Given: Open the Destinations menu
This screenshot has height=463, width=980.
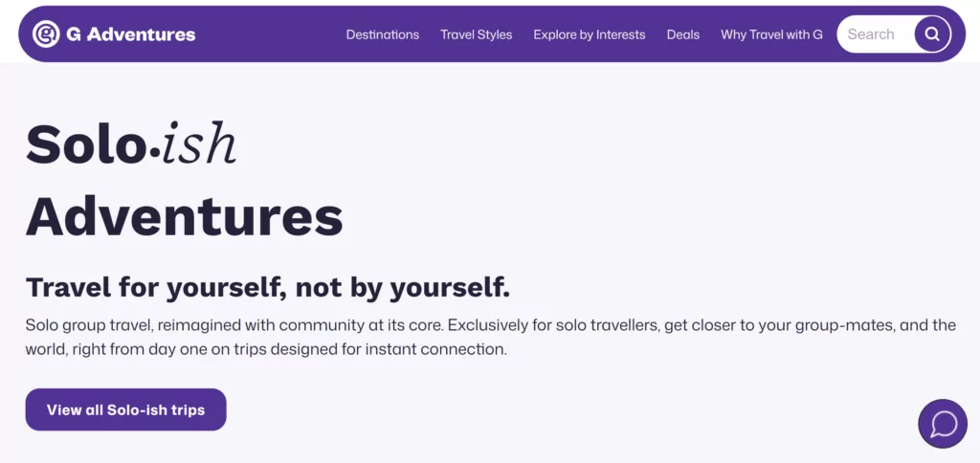Looking at the screenshot, I should tap(382, 34).
